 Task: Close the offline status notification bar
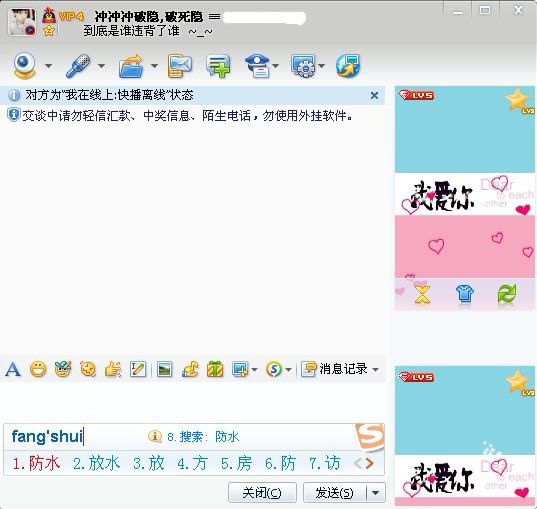[374, 95]
